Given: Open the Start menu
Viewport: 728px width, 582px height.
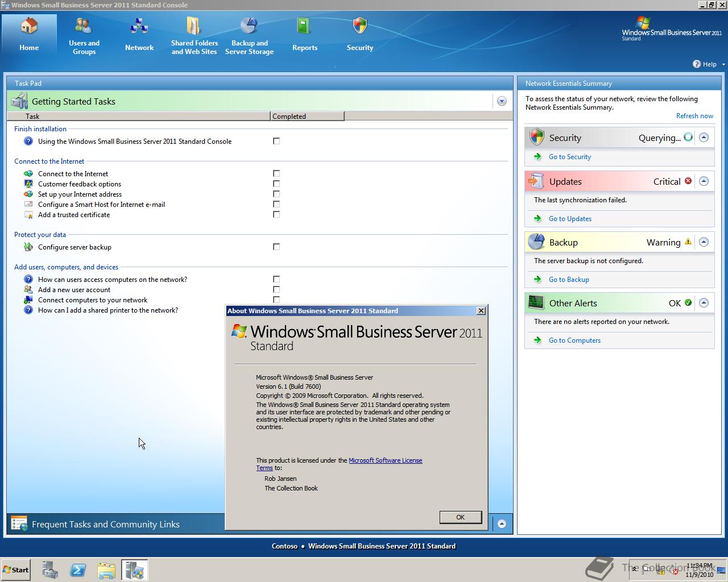Looking at the screenshot, I should coord(15,570).
